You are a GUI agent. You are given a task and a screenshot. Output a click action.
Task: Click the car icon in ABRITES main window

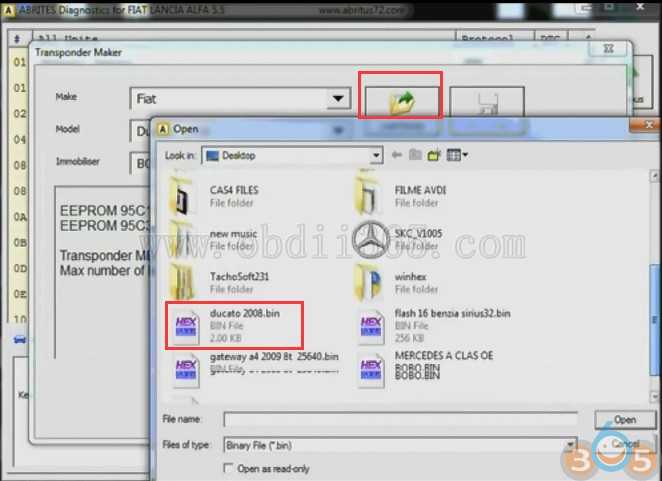19,339
